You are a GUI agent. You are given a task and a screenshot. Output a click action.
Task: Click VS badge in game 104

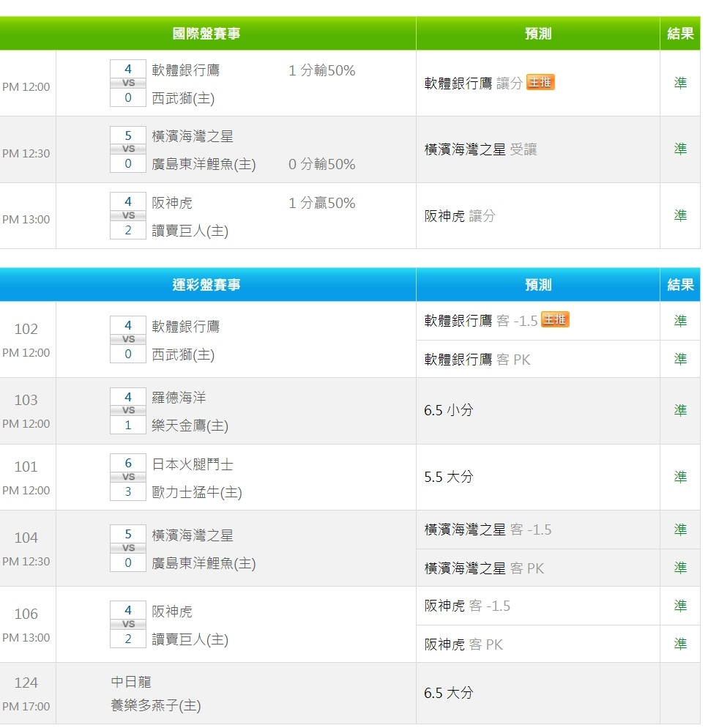pos(128,548)
